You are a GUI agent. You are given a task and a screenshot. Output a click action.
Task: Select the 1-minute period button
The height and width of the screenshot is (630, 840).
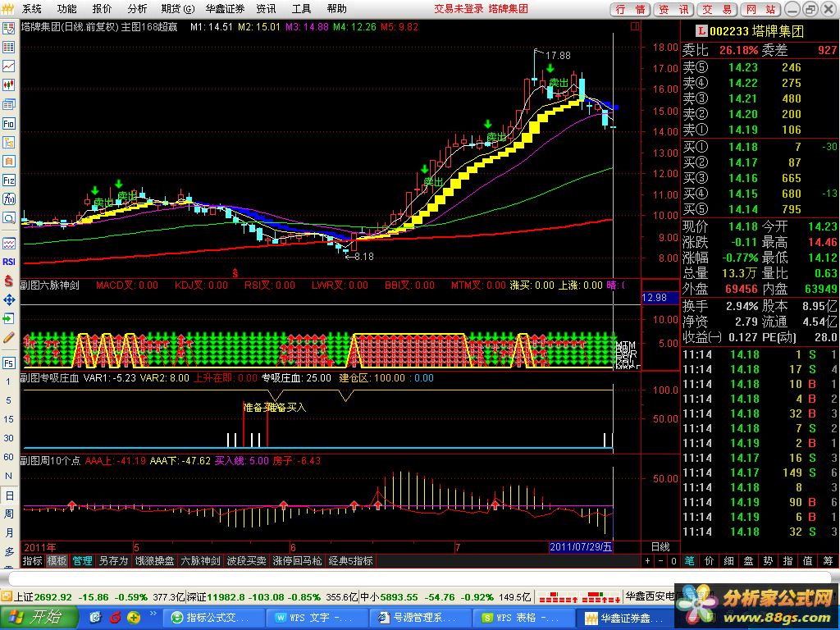[8, 382]
